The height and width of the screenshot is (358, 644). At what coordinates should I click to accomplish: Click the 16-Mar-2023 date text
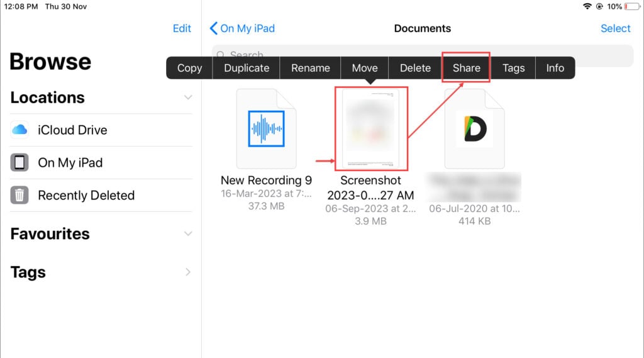(266, 194)
